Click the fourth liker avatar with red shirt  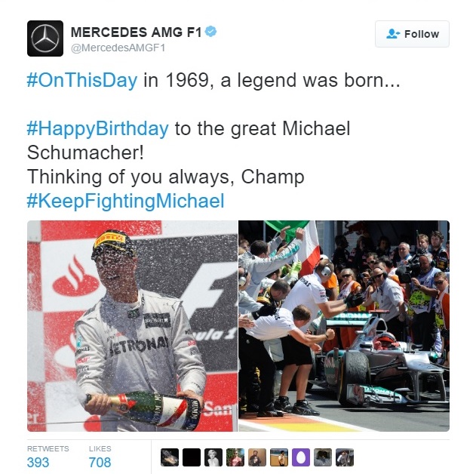[235, 457]
